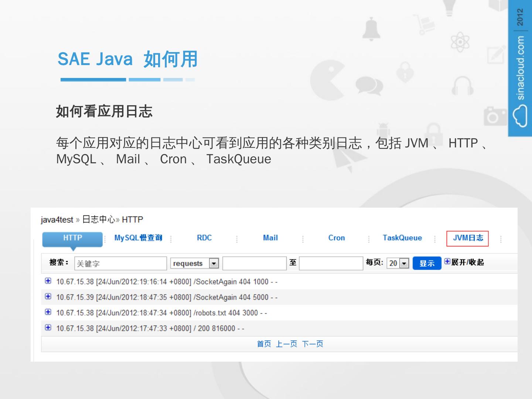
Task: Expand the 18:47:35 SocketAgain log entry
Action: (48, 296)
